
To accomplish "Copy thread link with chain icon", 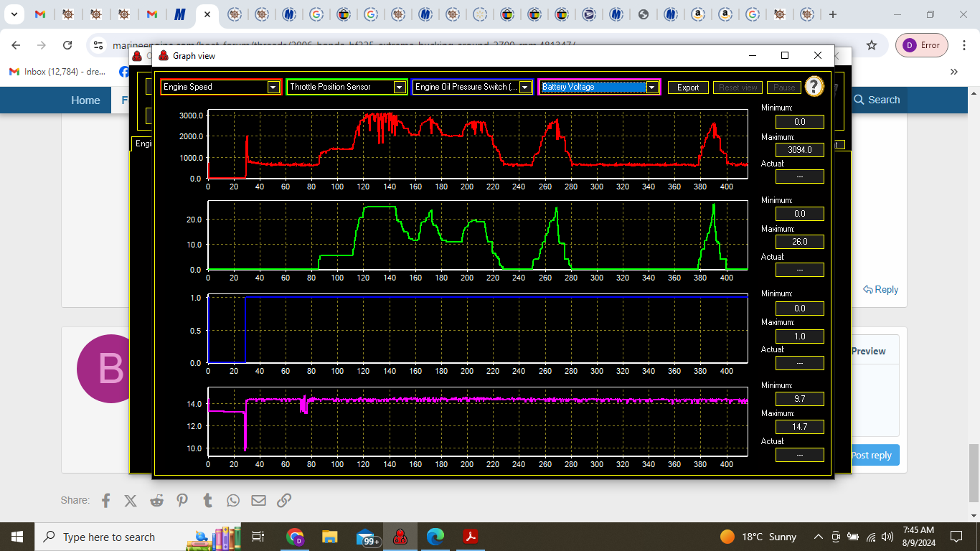I will coord(284,500).
